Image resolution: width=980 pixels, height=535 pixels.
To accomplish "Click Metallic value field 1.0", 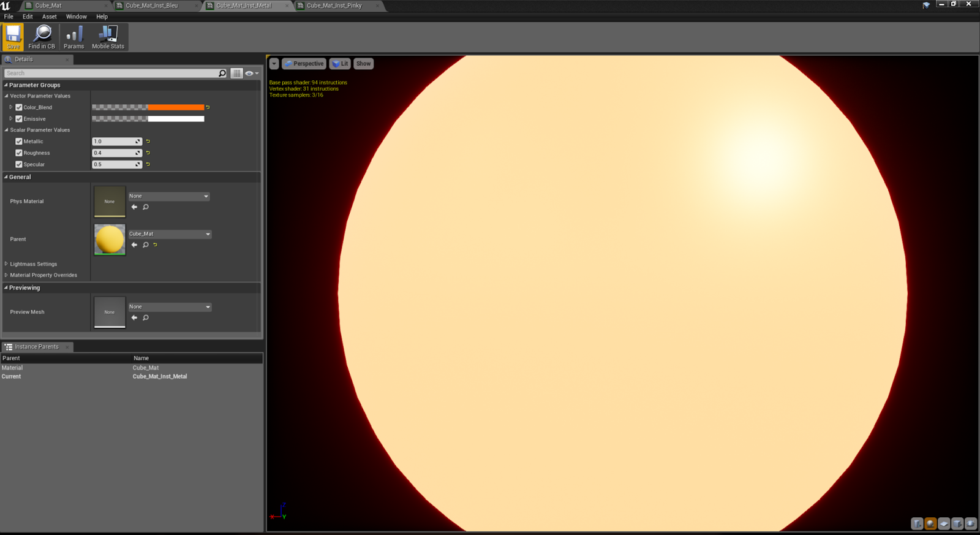I will (x=117, y=142).
